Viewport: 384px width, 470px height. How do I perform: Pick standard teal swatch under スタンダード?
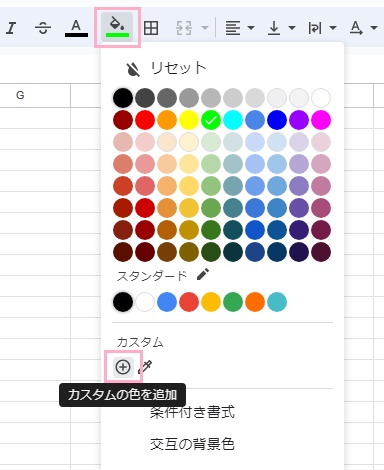click(277, 302)
